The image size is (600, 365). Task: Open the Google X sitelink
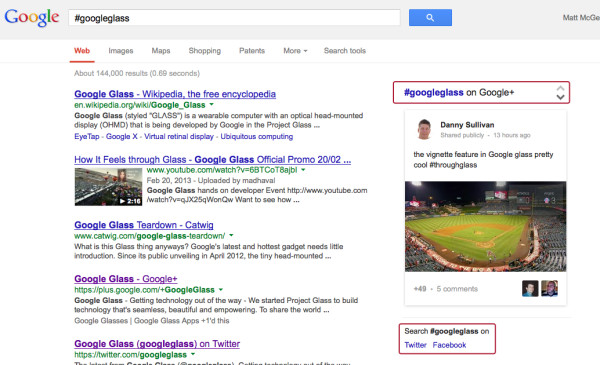122,136
